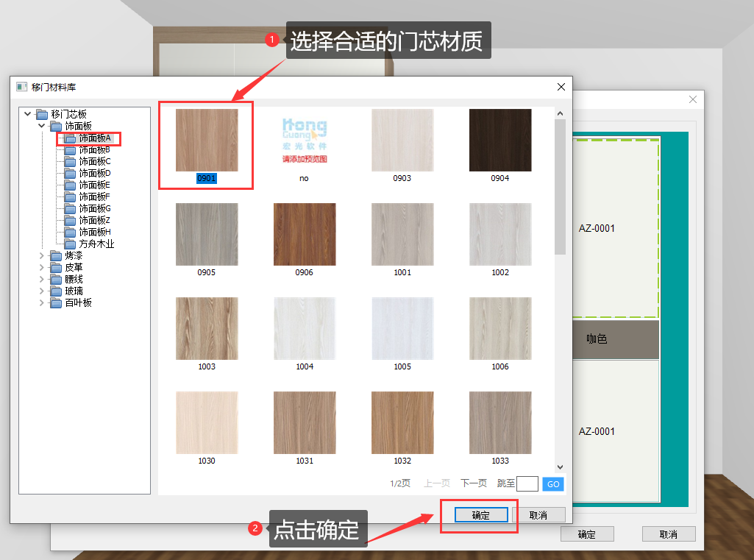754x560 pixels.
Task: Confirm with 确定 in material library dialog
Action: tap(481, 515)
